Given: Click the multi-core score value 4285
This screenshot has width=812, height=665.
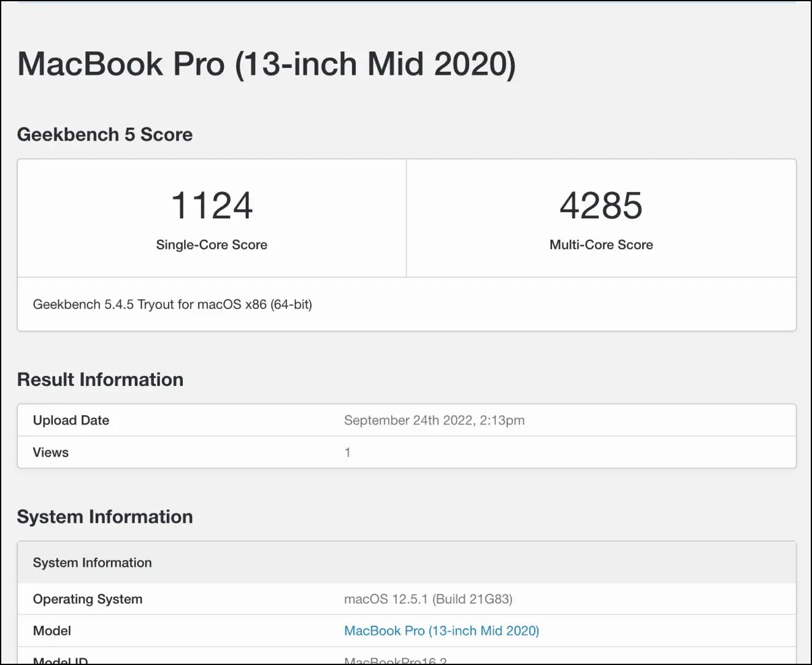Looking at the screenshot, I should click(601, 205).
